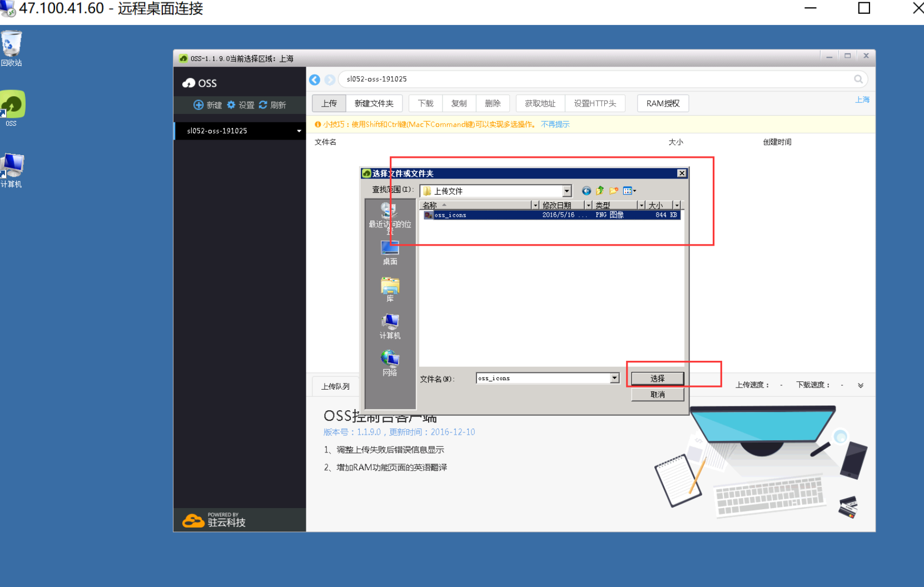Sort by the size column header

pos(675,142)
